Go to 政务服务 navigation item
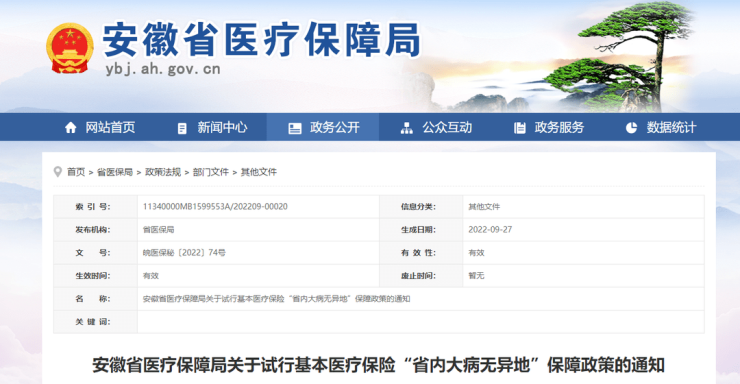The height and width of the screenshot is (384, 740). coord(547,127)
